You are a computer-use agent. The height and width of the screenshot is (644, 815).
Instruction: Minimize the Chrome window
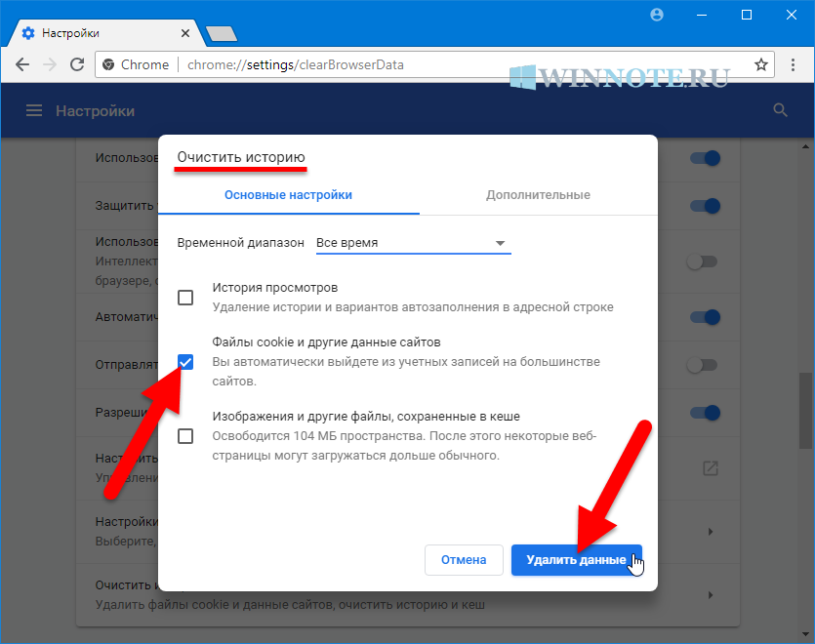click(x=702, y=15)
